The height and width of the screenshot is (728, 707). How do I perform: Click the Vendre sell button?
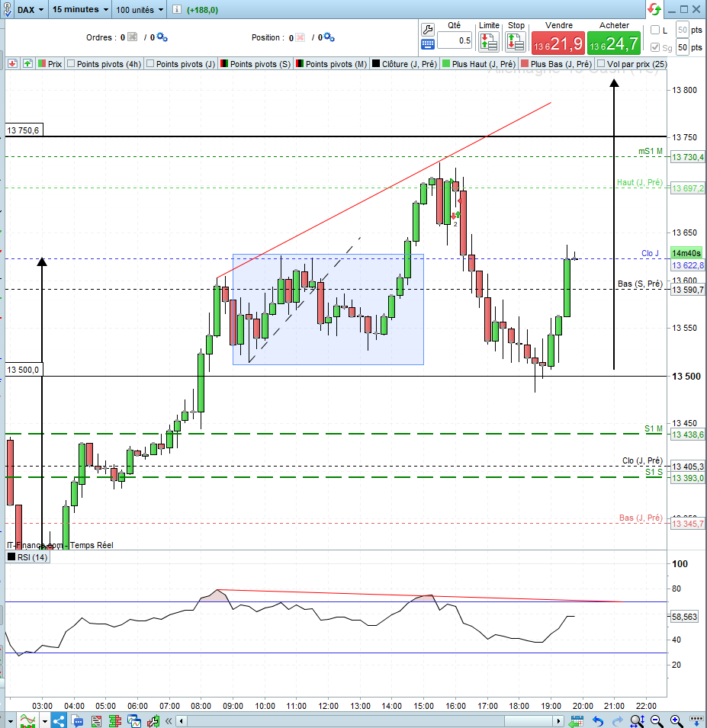click(x=558, y=43)
